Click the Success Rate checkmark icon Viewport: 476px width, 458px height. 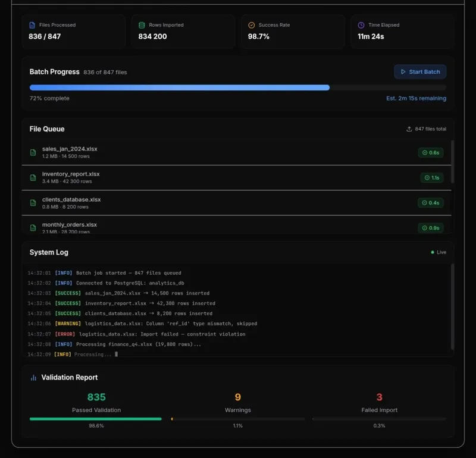[x=251, y=25]
